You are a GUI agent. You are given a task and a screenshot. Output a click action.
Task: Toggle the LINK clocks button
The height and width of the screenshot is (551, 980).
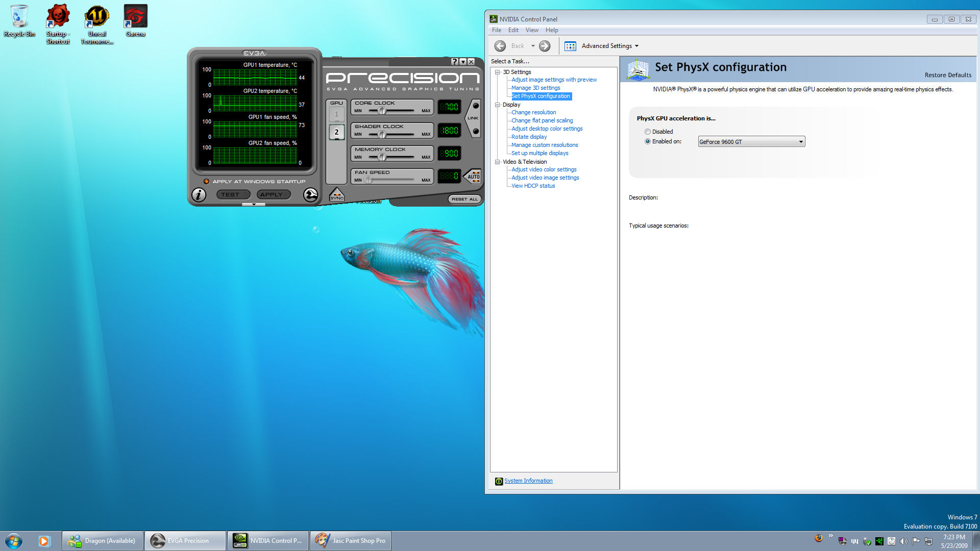pos(474,118)
